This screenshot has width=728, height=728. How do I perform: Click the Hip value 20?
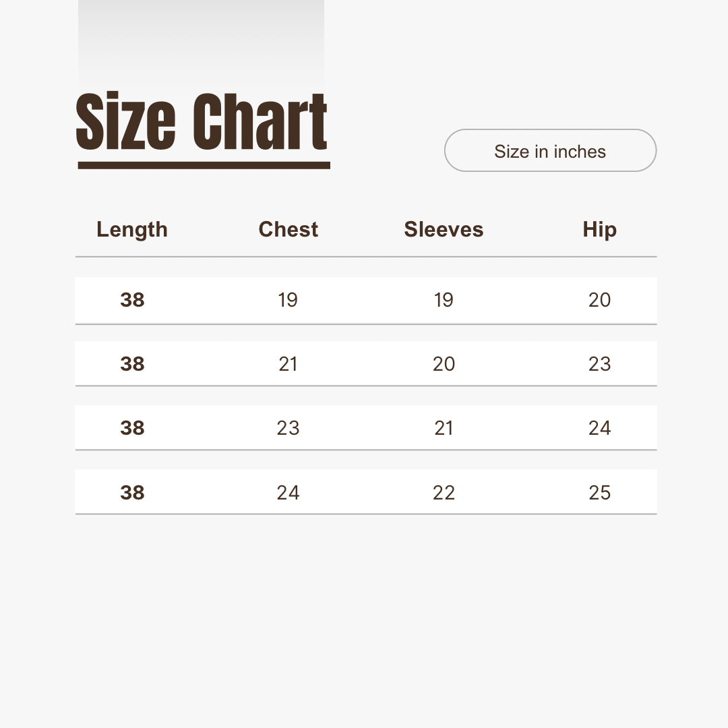point(599,300)
